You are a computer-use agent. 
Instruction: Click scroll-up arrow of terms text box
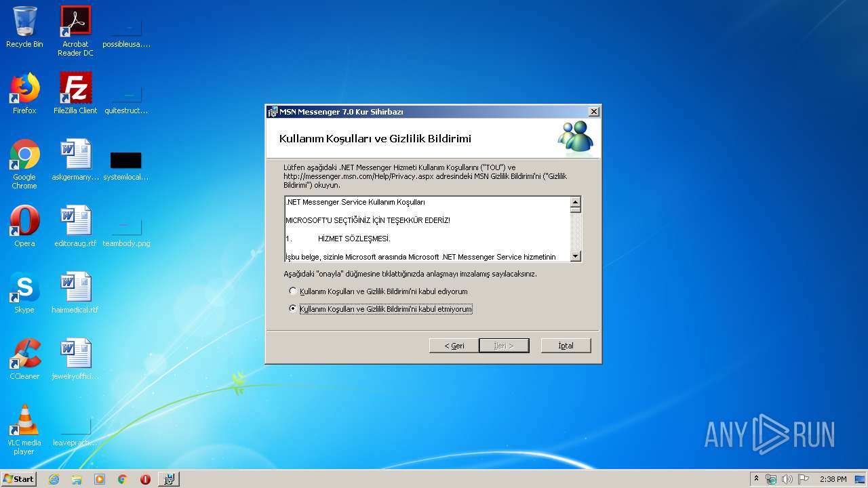coord(576,202)
